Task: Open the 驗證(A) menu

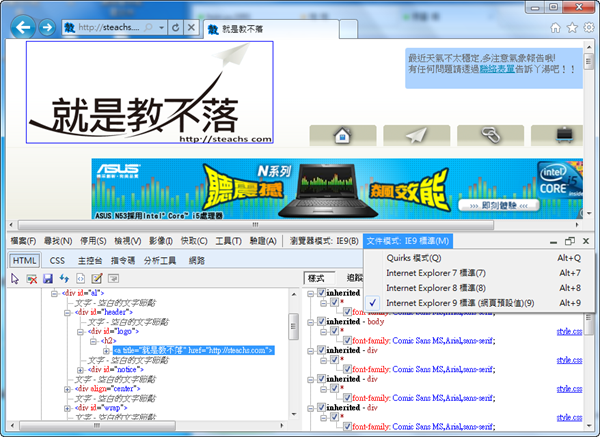Action: 263,241
